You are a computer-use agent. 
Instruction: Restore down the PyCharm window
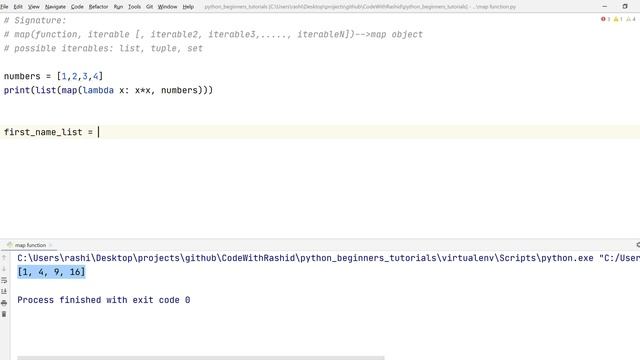coord(625,7)
